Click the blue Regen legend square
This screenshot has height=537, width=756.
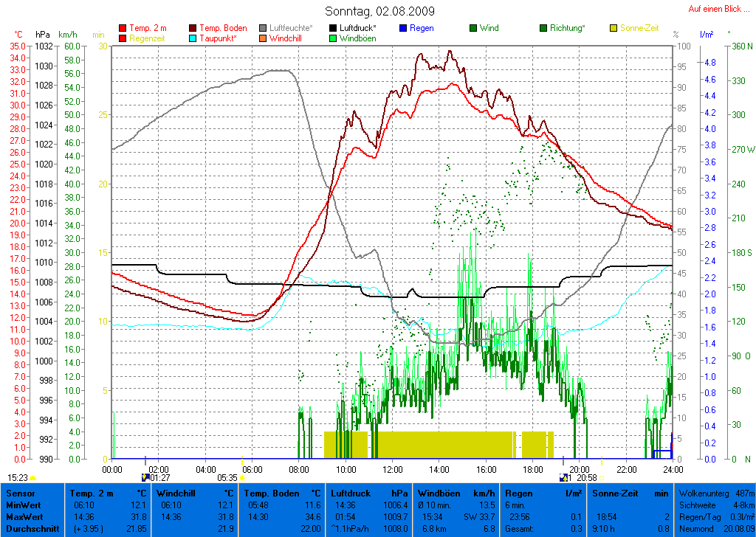(x=403, y=28)
